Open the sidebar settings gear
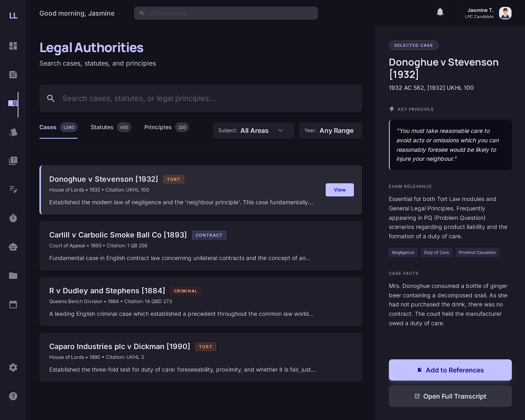Image resolution: width=525 pixels, height=420 pixels. click(x=13, y=367)
